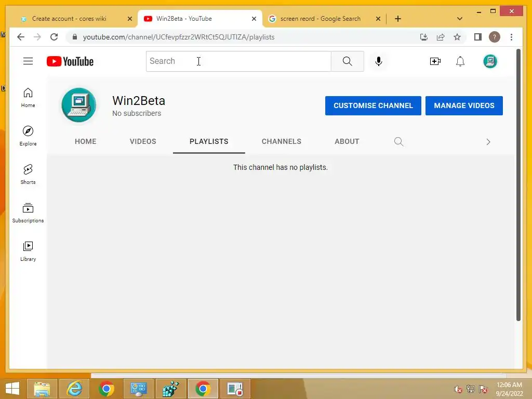View site info via padlock icon

(75, 37)
